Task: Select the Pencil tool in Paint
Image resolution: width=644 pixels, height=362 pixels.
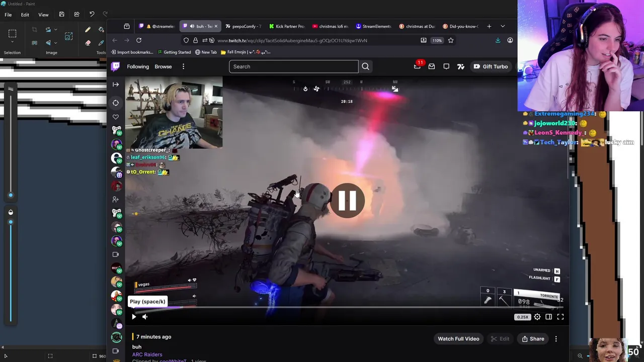Action: click(88, 30)
